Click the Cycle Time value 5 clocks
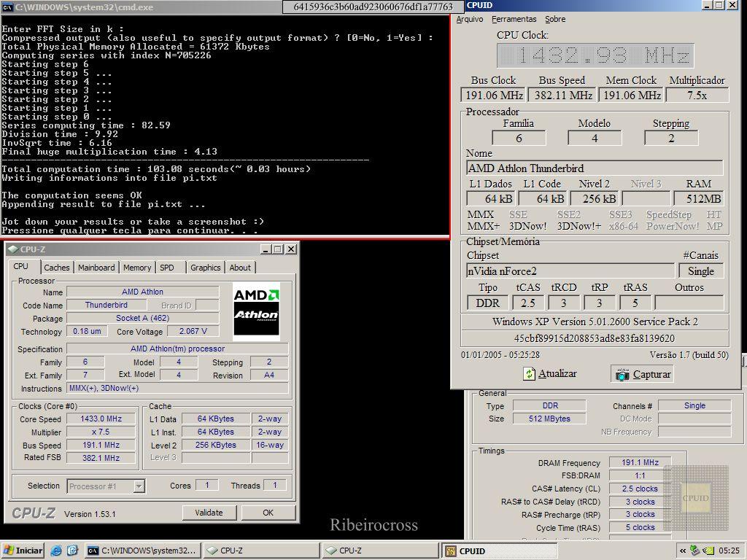747x560 pixels. click(x=640, y=527)
